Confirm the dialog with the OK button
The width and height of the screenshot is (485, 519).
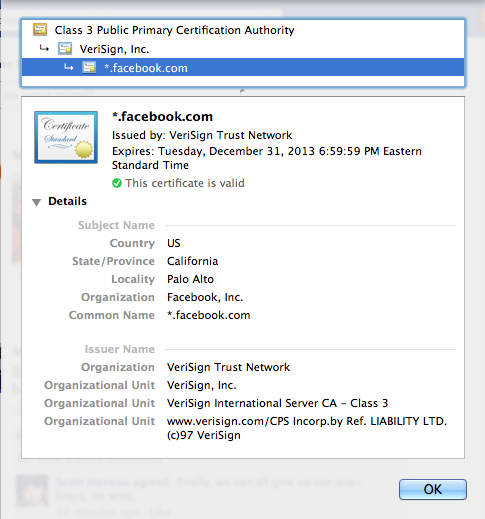pyautogui.click(x=433, y=489)
